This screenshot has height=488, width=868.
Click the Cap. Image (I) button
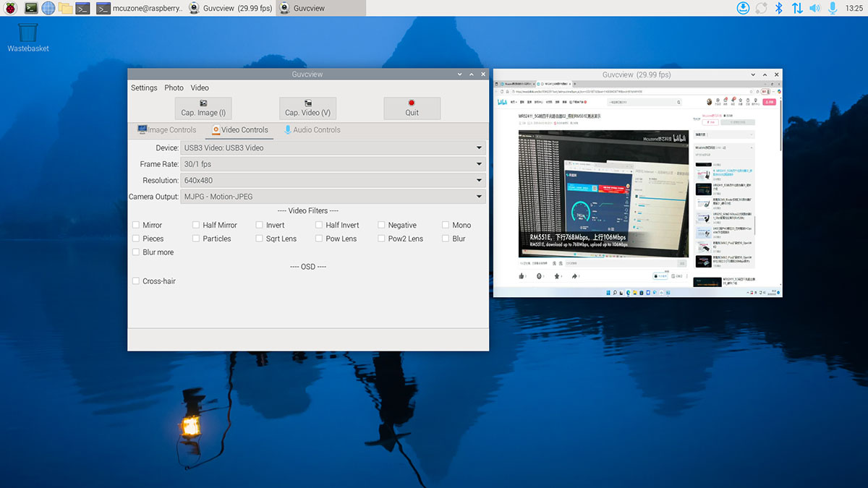(203, 108)
